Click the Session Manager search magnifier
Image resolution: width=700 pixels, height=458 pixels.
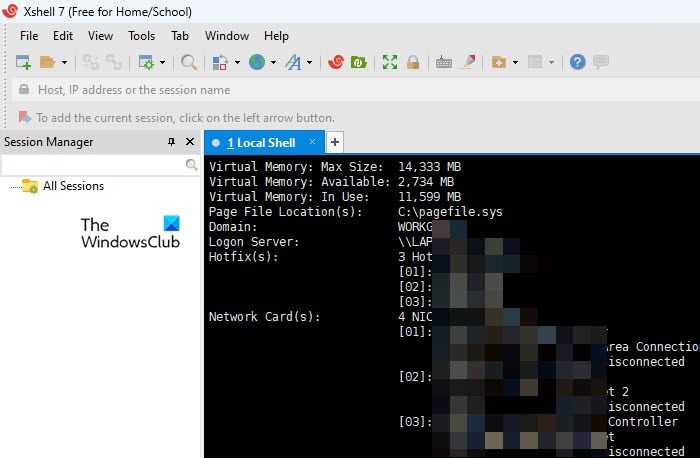pos(192,165)
